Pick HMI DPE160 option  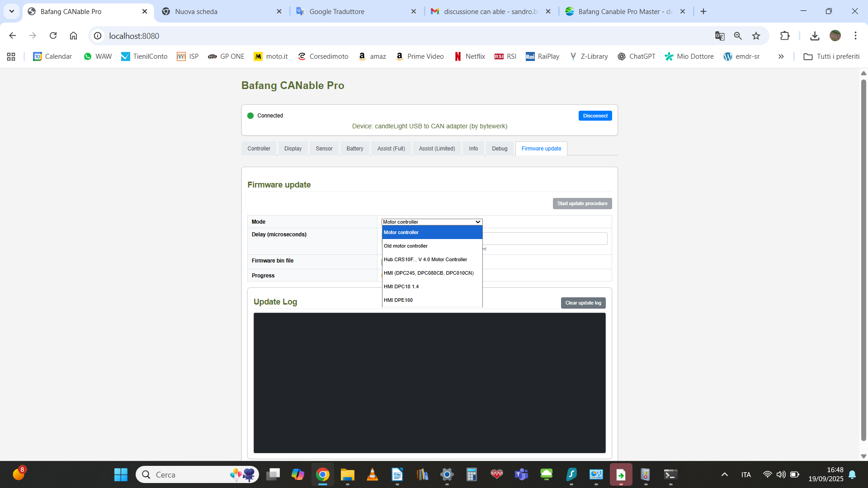point(432,300)
